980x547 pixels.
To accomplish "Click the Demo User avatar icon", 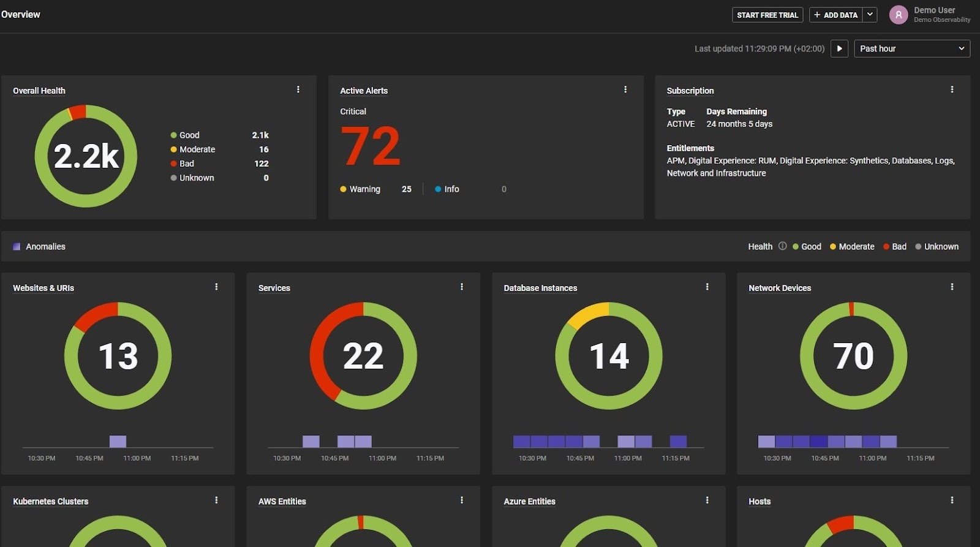I will 898,15.
